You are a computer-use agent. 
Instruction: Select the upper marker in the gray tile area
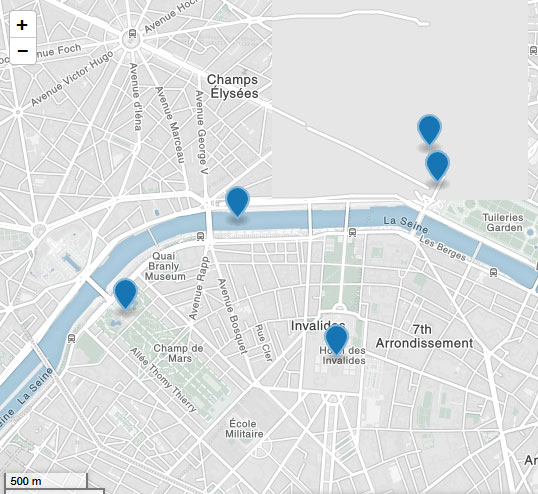[x=429, y=130]
